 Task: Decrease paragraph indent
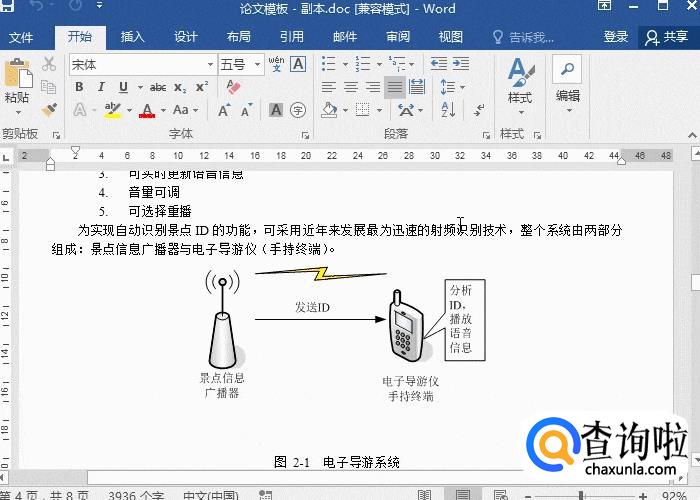coord(439,64)
